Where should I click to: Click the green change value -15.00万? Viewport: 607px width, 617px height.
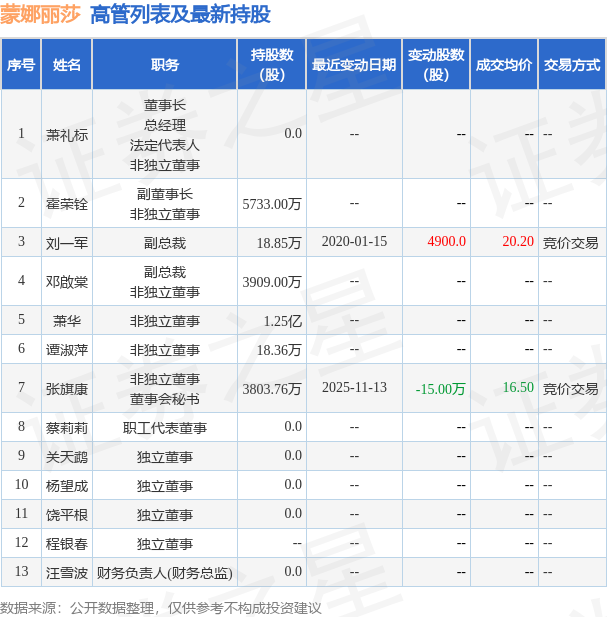pyautogui.click(x=441, y=389)
